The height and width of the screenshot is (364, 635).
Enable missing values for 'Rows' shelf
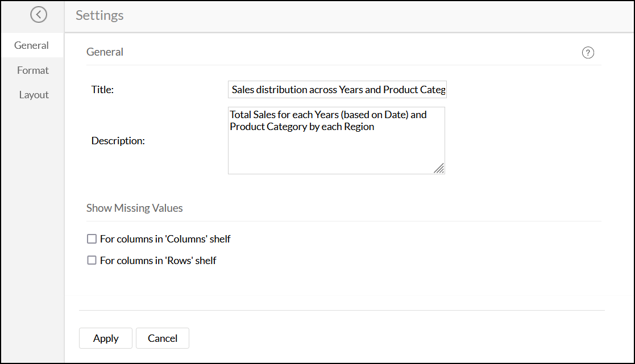point(92,261)
